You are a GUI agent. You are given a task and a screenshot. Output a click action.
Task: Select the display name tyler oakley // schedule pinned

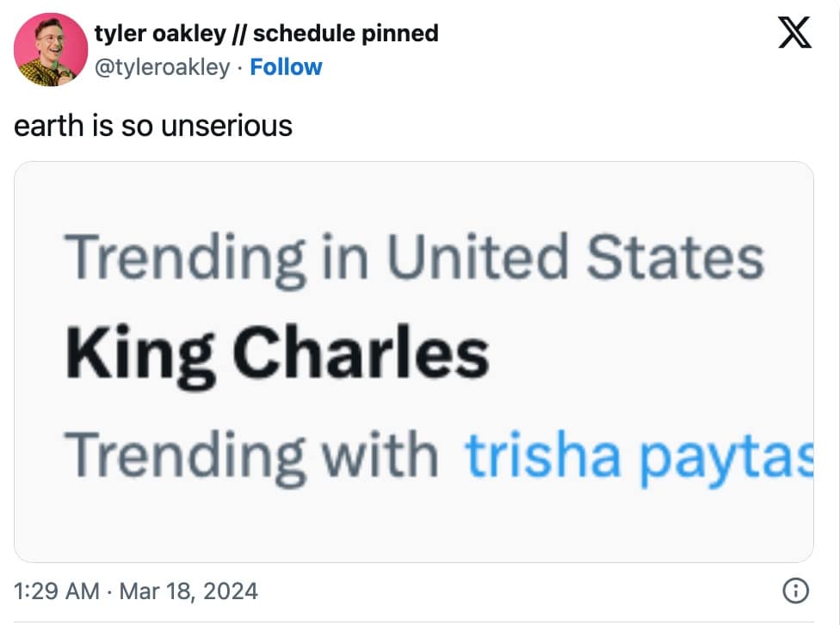pyautogui.click(x=267, y=33)
